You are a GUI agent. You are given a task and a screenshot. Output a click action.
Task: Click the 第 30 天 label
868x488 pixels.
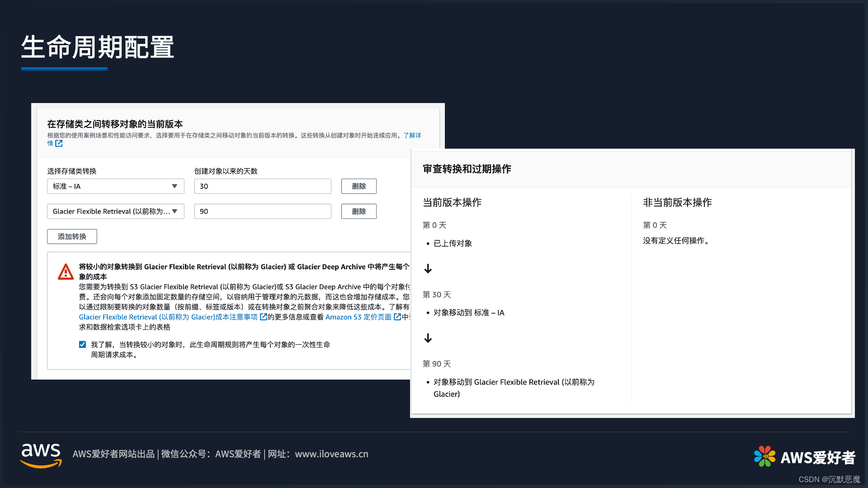point(437,295)
